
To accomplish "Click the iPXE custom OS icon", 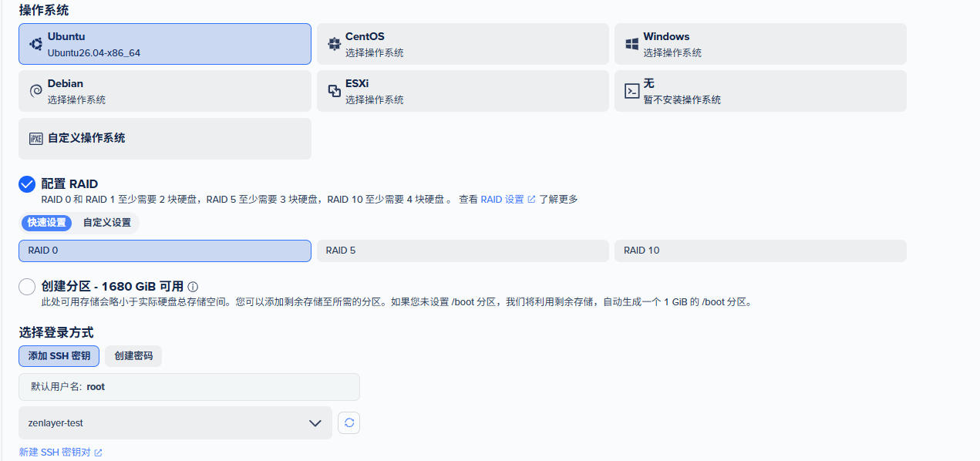I will click(35, 139).
